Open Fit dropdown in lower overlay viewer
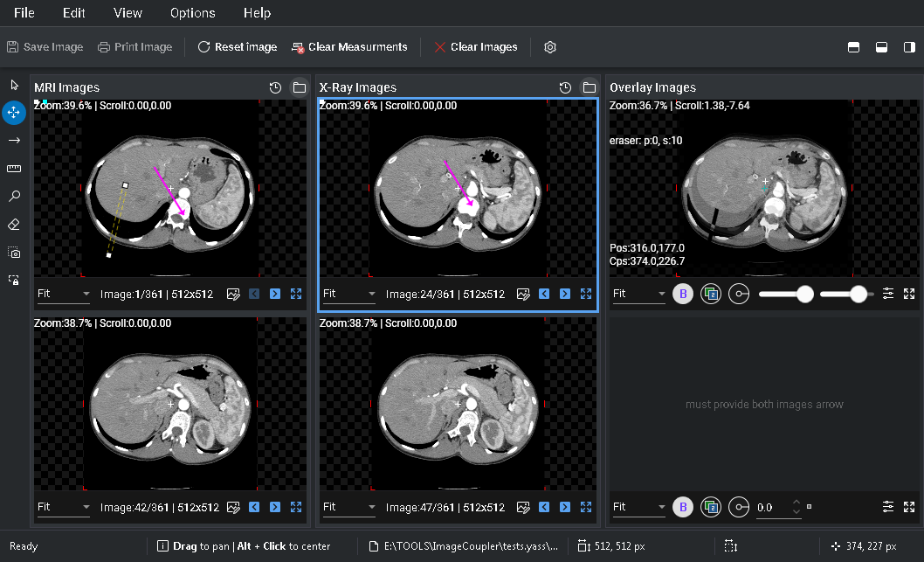The height and width of the screenshot is (562, 924). click(638, 507)
